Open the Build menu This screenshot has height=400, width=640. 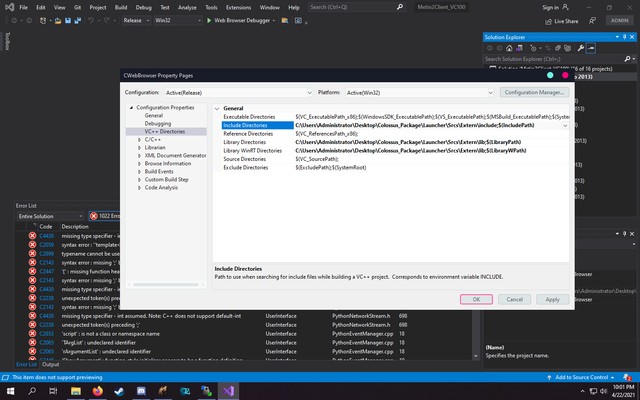click(x=121, y=7)
